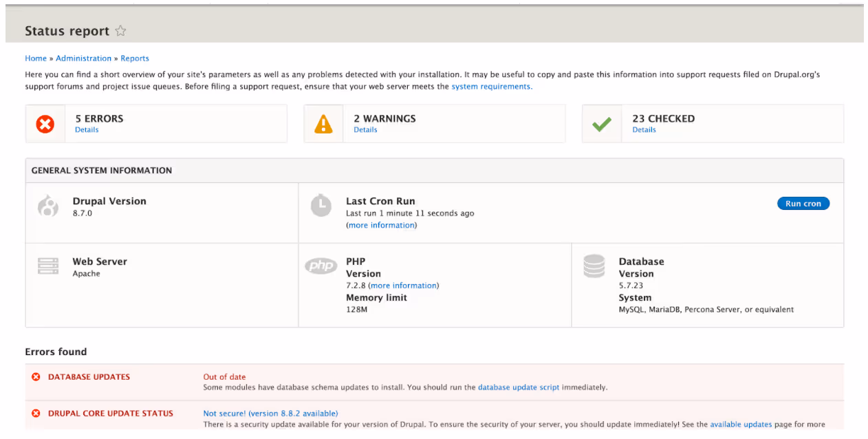This screenshot has height=439, width=868.
Task: Click the red error X icon
Action: pyautogui.click(x=45, y=124)
